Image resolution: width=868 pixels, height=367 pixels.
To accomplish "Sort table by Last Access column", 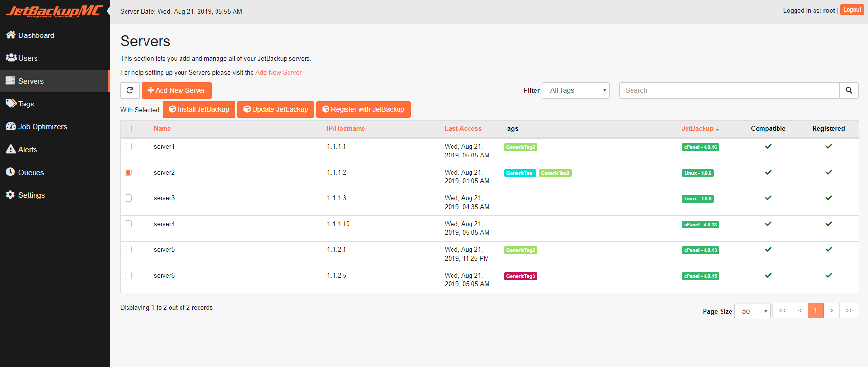I will (x=463, y=129).
